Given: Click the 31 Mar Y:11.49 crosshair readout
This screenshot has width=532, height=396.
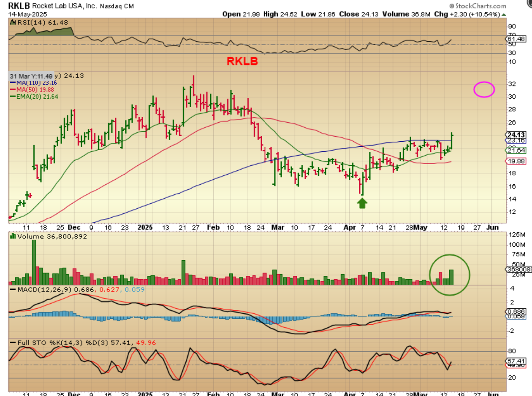Looking at the screenshot, I should 32,76.
